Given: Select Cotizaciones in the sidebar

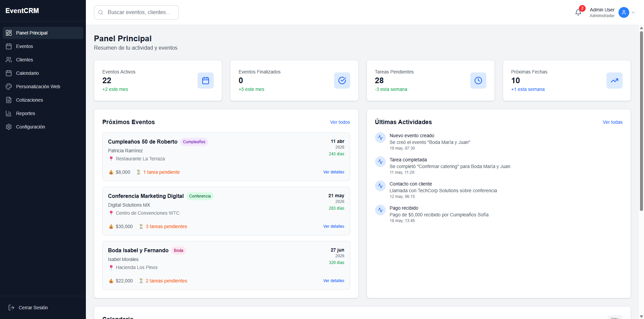Looking at the screenshot, I should tap(30, 100).
